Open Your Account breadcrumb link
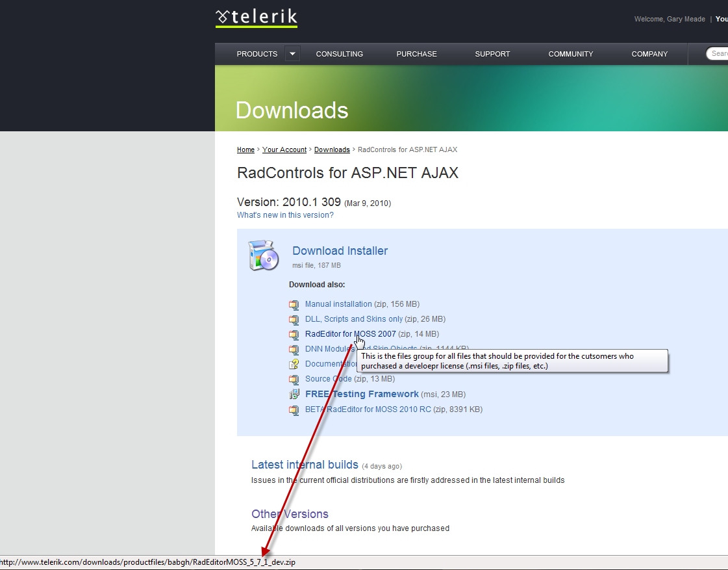The height and width of the screenshot is (570, 728). coord(284,149)
